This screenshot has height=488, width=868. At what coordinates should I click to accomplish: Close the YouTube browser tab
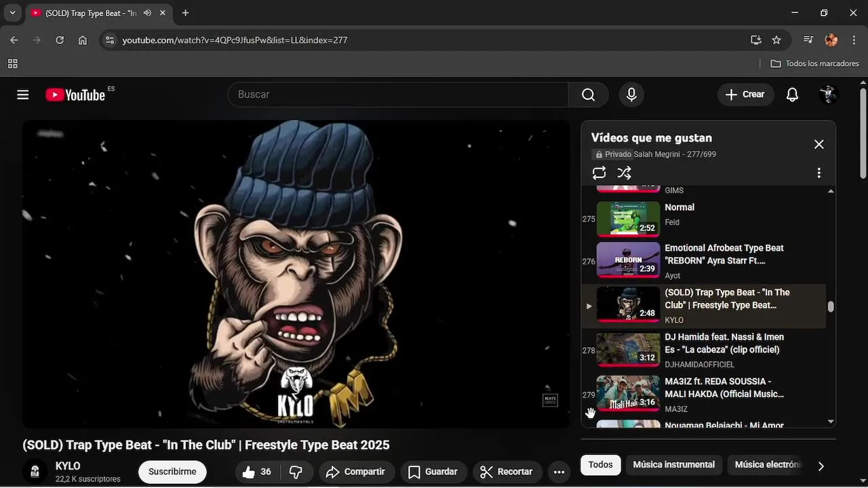pyautogui.click(x=163, y=13)
